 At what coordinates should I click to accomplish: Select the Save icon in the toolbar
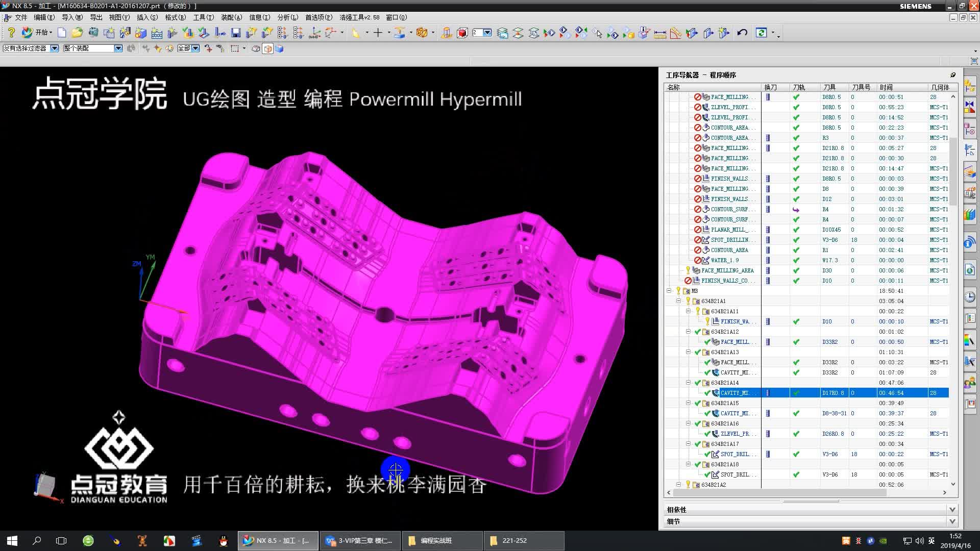click(x=236, y=33)
